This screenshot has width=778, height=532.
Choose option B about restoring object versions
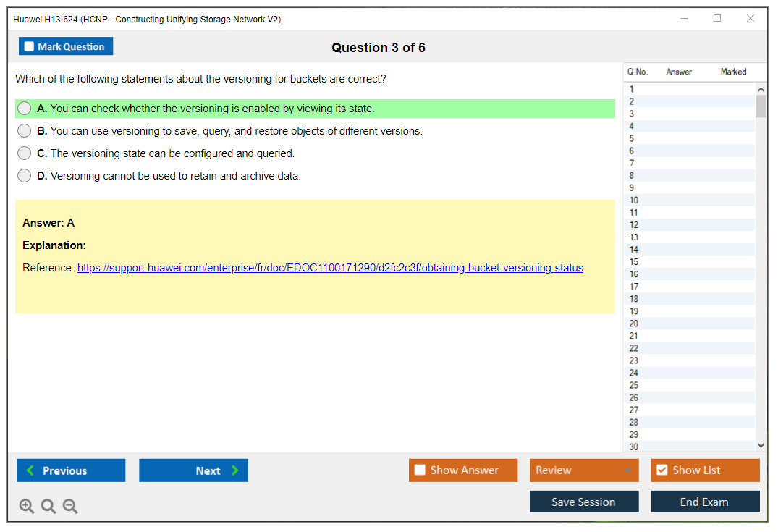coord(25,131)
